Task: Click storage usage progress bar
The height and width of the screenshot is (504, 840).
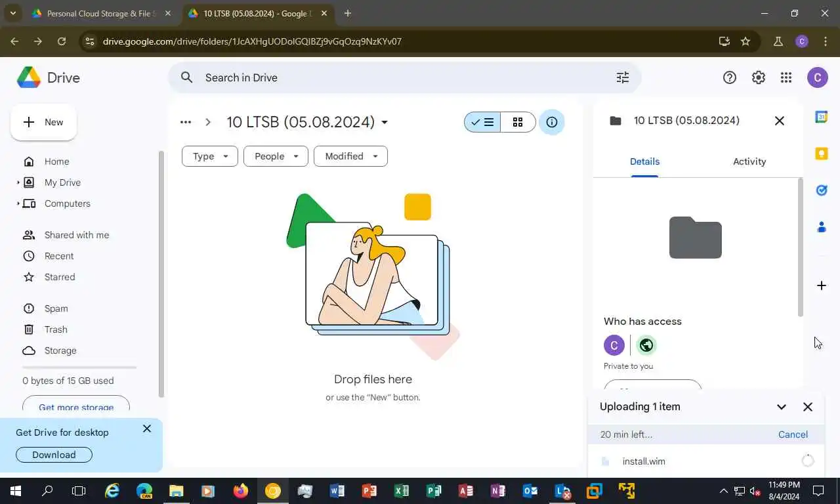Action: pos(79,367)
